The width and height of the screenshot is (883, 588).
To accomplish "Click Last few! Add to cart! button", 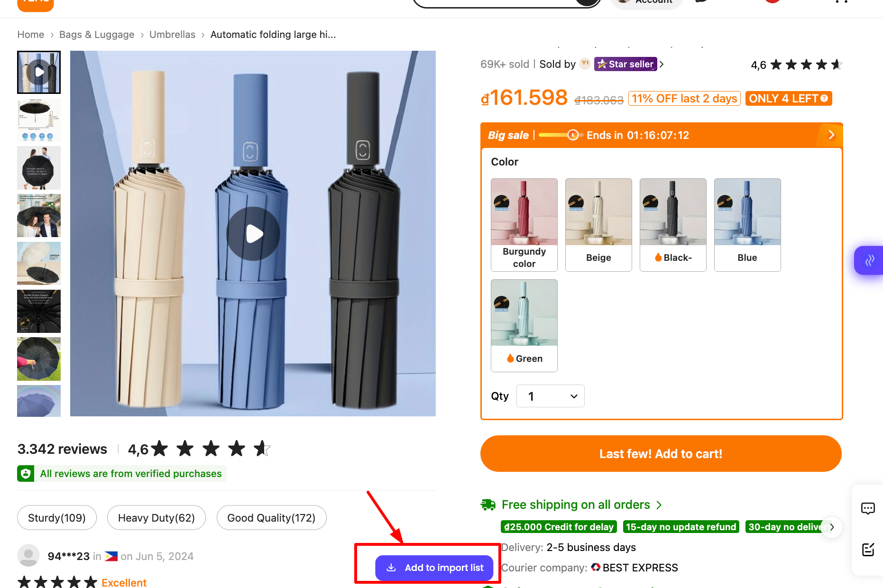I will pos(661,453).
